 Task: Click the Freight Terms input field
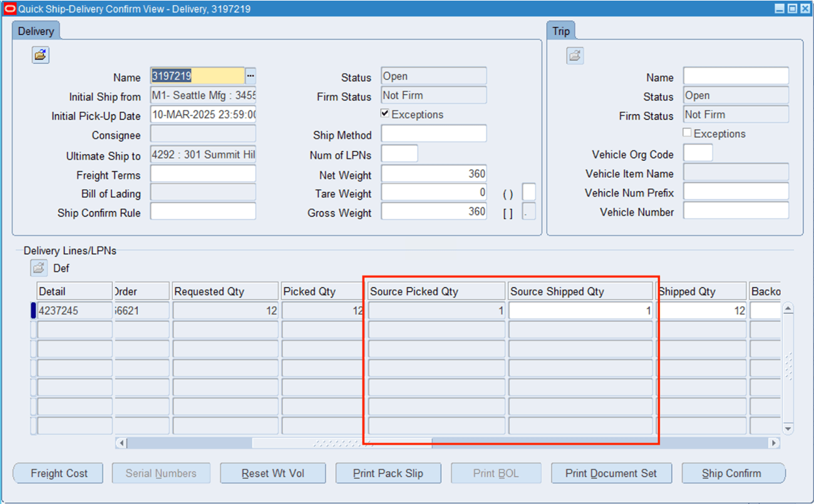coord(203,173)
